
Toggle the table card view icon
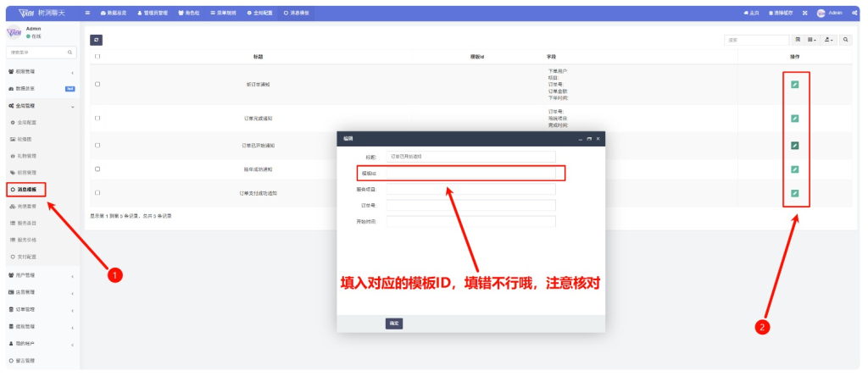pos(798,40)
